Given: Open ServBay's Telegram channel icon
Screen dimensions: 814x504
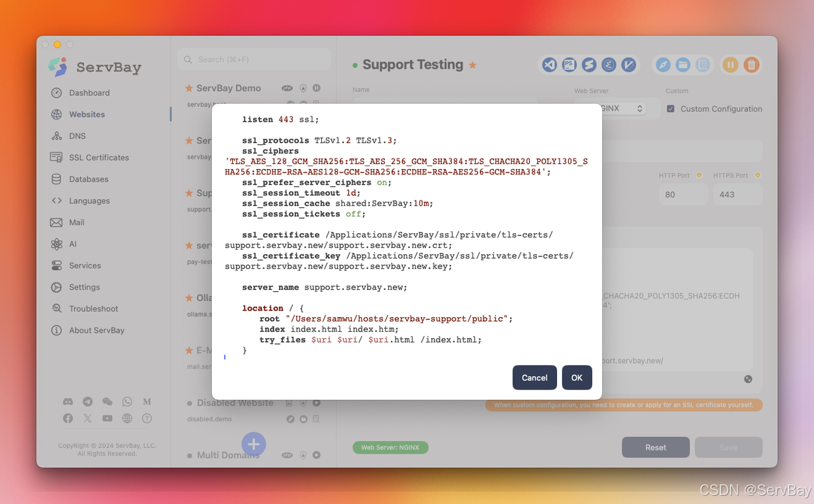Looking at the screenshot, I should point(88,402).
